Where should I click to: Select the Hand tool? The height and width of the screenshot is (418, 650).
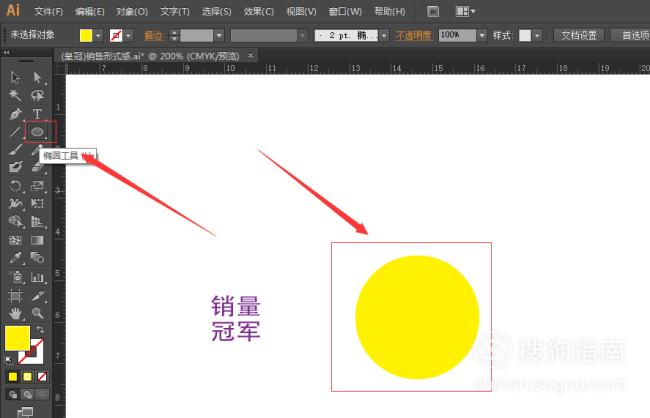click(x=15, y=313)
